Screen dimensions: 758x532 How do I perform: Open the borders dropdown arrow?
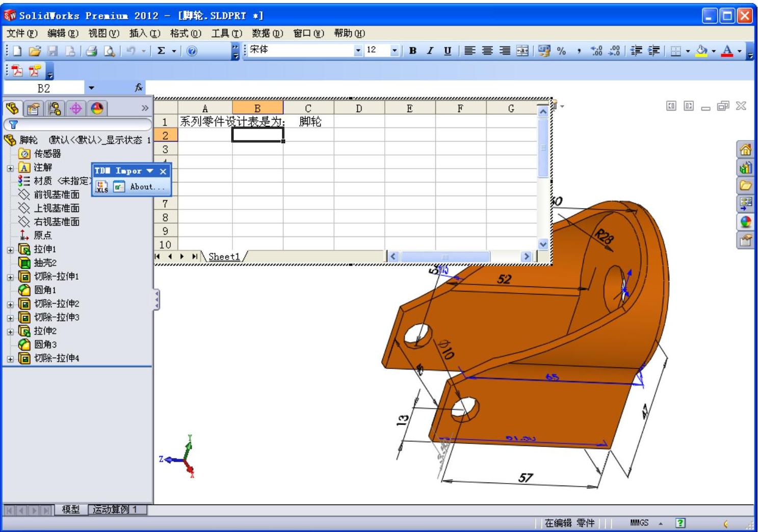(688, 51)
